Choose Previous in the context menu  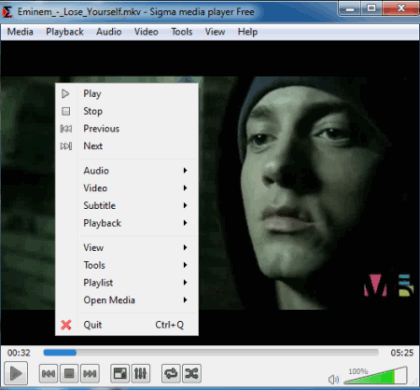pyautogui.click(x=127, y=129)
